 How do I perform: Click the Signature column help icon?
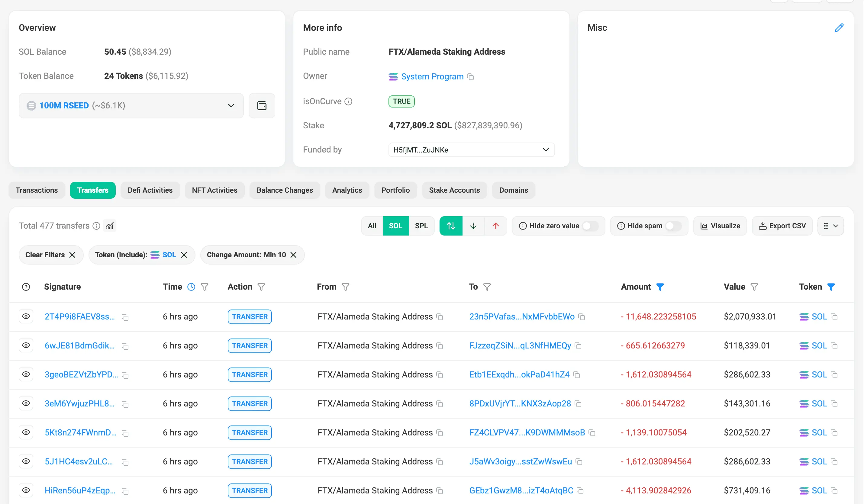tap(26, 287)
